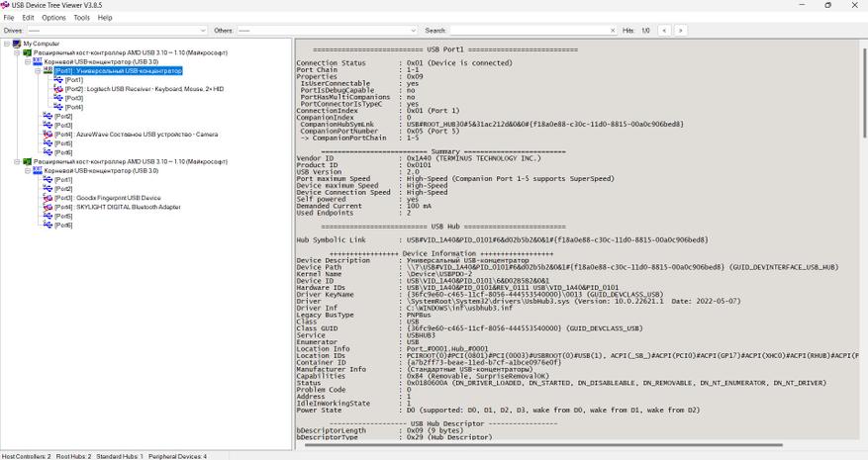This screenshot has width=868, height=460.
Task: Select the AzureWave Camera tree row
Action: coord(137,135)
